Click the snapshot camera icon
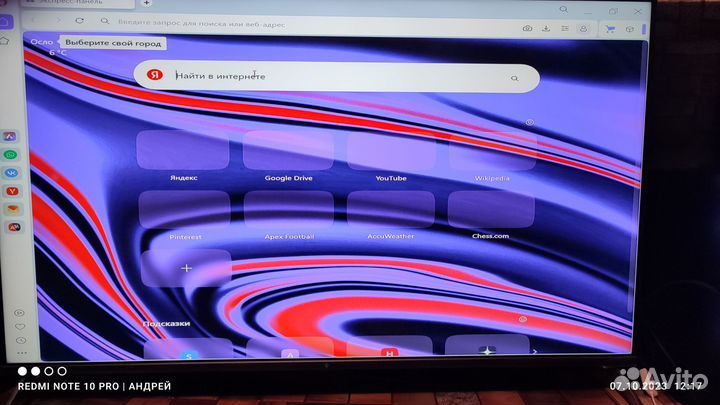Viewport: 720px width, 405px height. (x=527, y=27)
